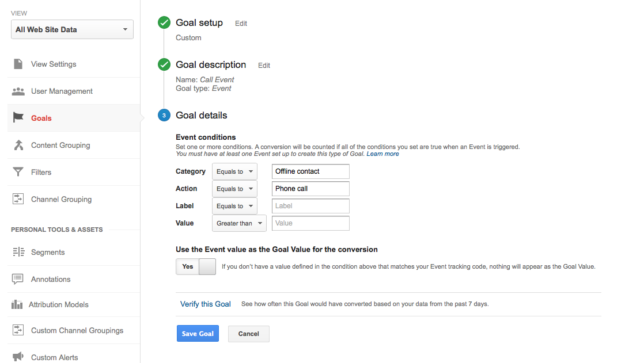Click the Segments icon

coord(18,252)
